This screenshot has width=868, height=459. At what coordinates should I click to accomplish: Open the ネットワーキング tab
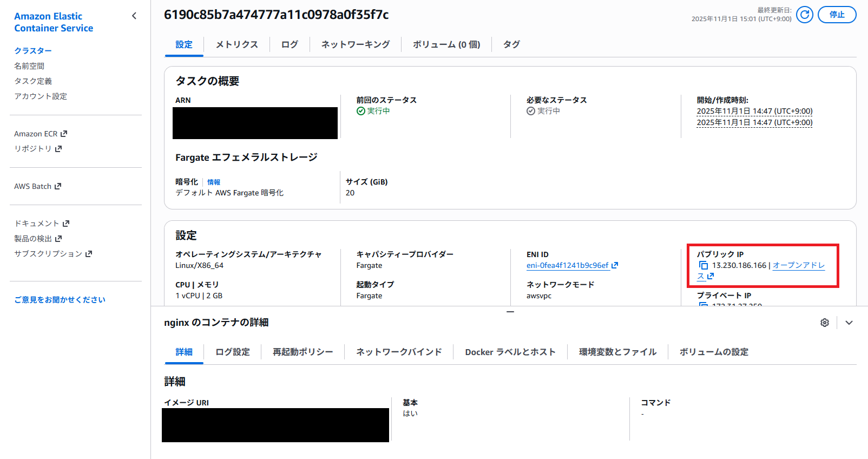coord(355,44)
